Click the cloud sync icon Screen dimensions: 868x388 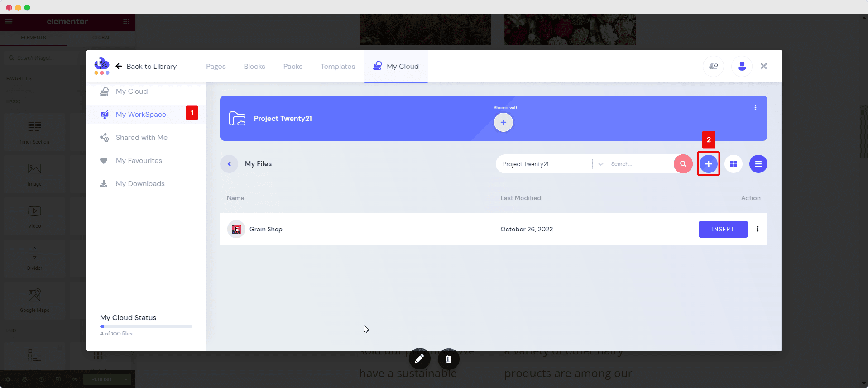tap(714, 66)
